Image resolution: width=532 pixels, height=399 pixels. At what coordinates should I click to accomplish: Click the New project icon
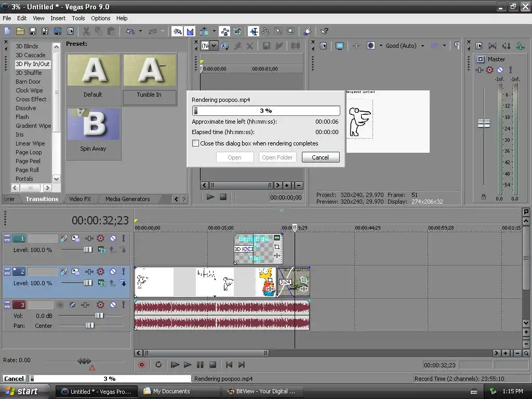click(x=7, y=31)
